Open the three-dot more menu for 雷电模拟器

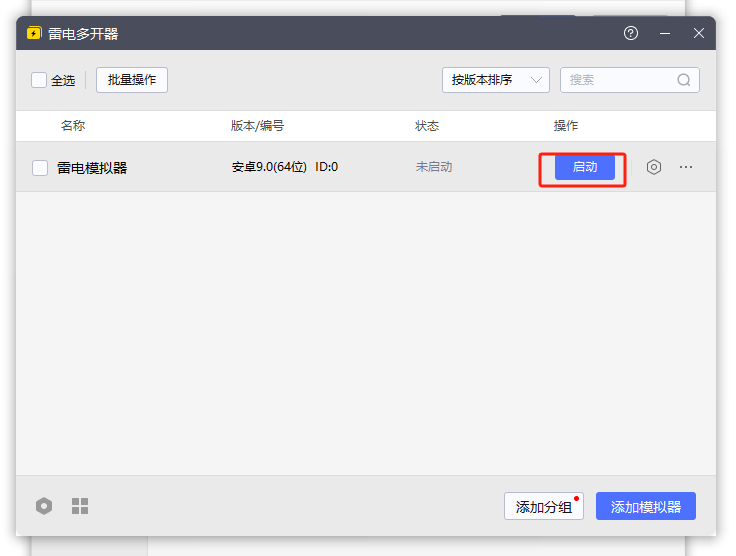pyautogui.click(x=686, y=167)
